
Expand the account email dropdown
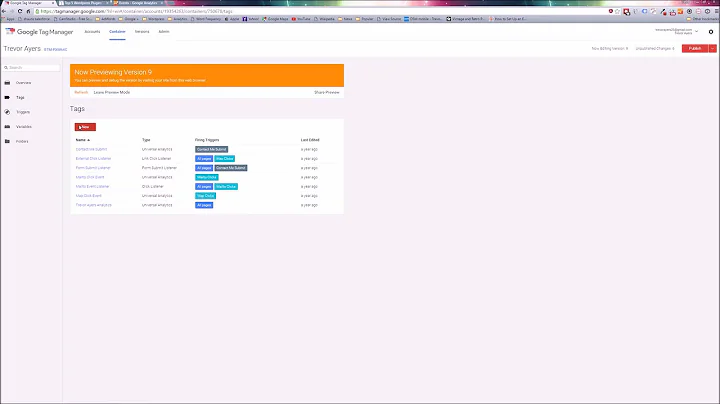pos(697,31)
